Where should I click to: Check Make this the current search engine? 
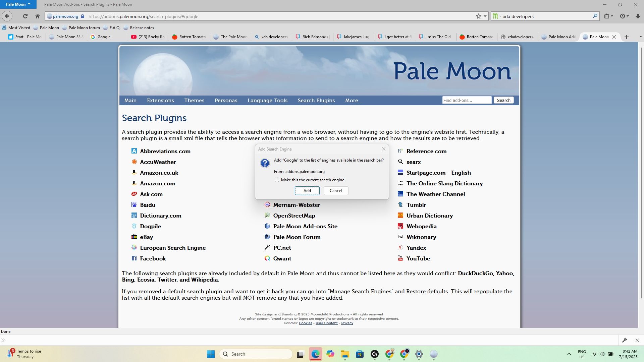coord(277,180)
